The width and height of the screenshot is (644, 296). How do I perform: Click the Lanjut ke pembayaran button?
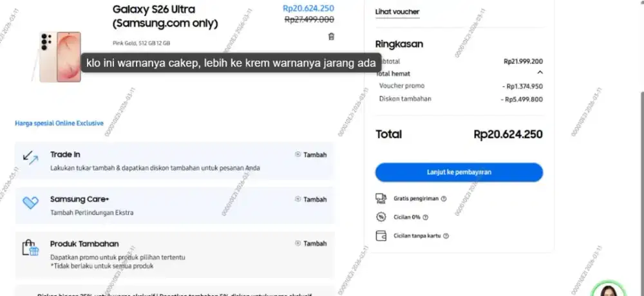pos(459,172)
